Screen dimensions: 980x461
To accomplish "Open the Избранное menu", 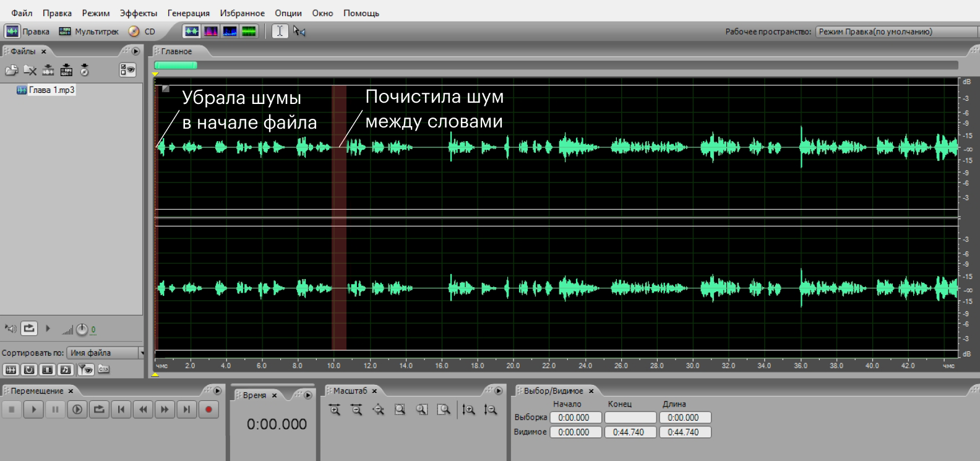I will coord(243,13).
